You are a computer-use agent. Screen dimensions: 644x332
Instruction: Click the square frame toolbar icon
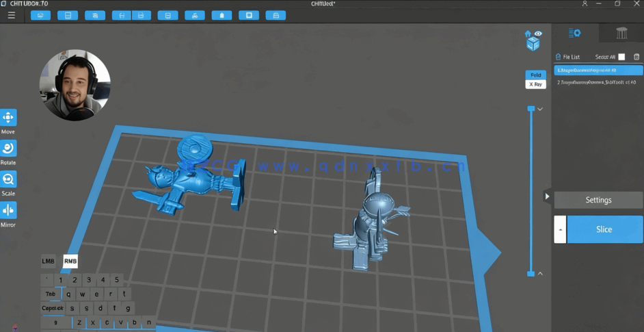pyautogui.click(x=249, y=16)
